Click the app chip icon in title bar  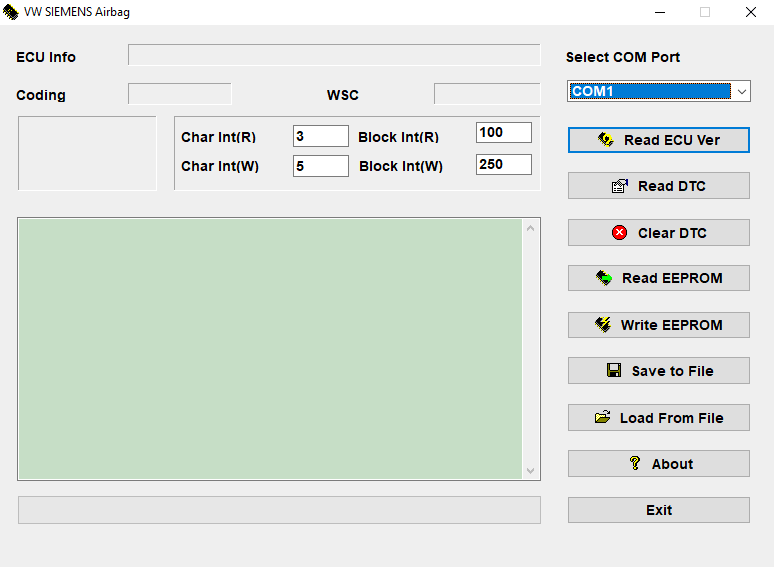(10, 12)
